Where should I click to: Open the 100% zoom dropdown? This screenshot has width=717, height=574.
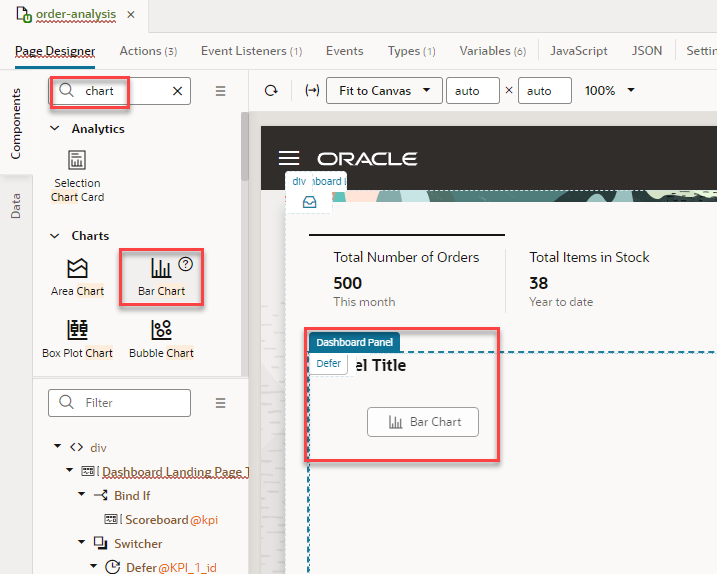click(x=610, y=91)
